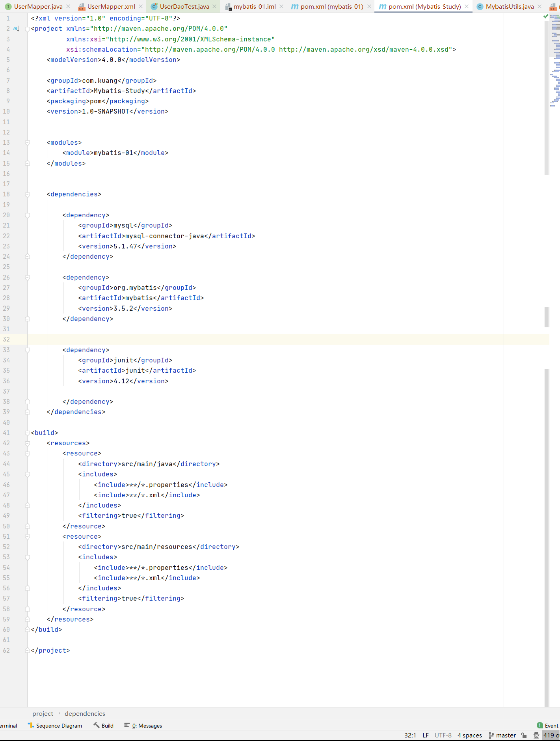The height and width of the screenshot is (741, 560).
Task: Open the Sequence Diagram tool window
Action: (x=55, y=726)
